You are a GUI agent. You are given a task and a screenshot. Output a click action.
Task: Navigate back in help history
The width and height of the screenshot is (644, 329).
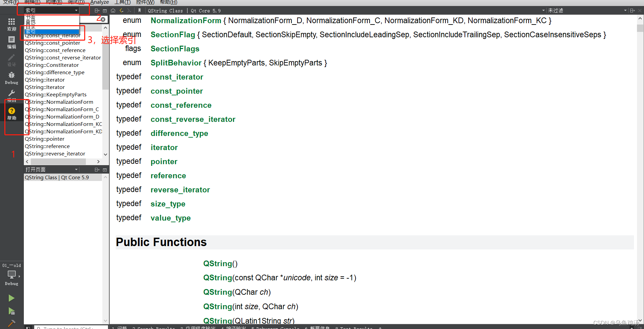(x=121, y=11)
